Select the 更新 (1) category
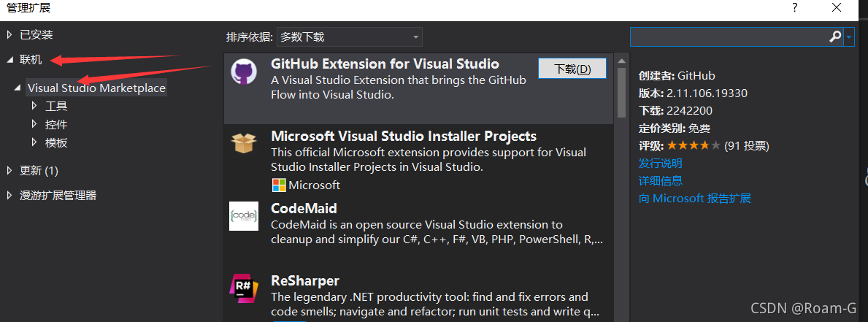Viewport: 868px width, 322px height. (x=39, y=170)
